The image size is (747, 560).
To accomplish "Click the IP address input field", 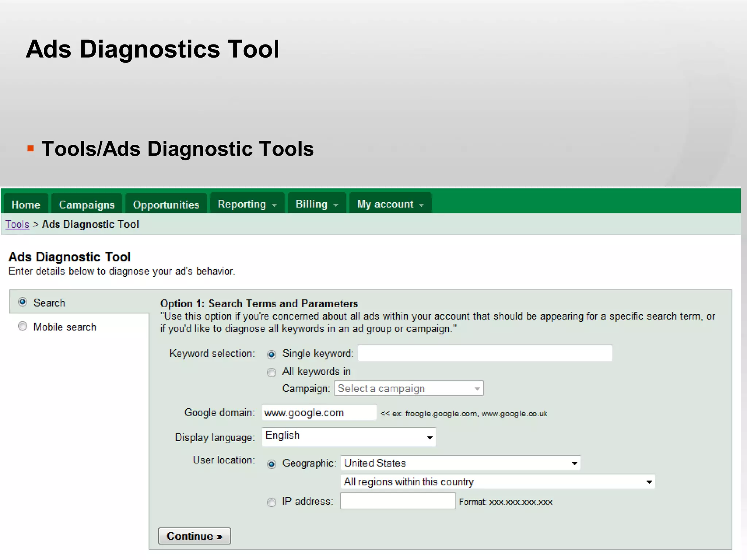I will 398,501.
